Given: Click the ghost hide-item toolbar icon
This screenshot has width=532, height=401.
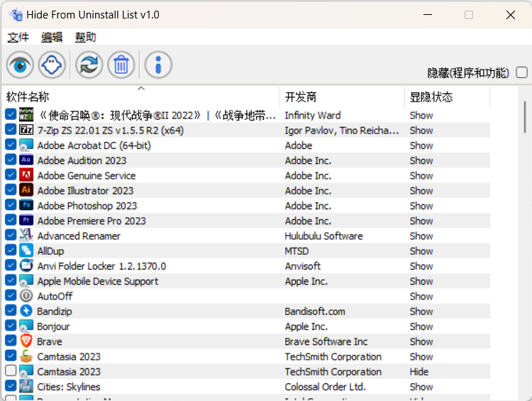Looking at the screenshot, I should (52, 65).
